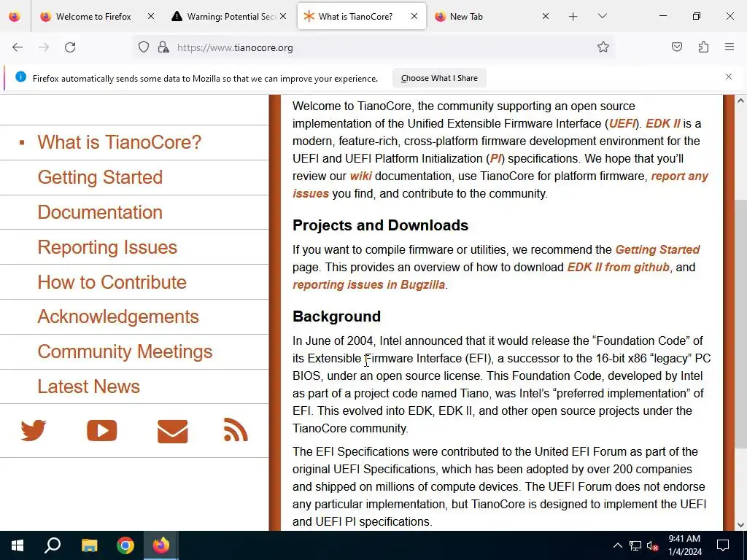This screenshot has width=747, height=560.
Task: Switch to Warning: Potential Security tab
Action: click(x=228, y=17)
